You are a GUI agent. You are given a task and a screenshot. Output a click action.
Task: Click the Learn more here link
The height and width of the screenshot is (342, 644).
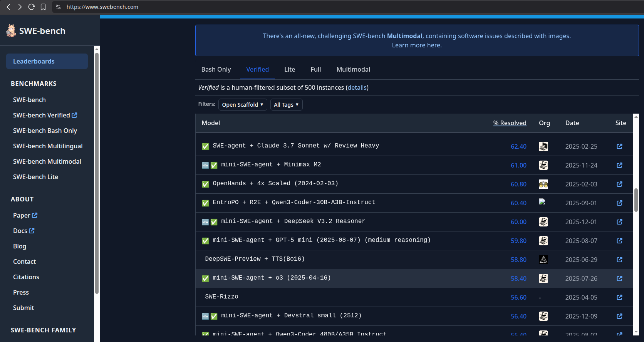tap(417, 45)
